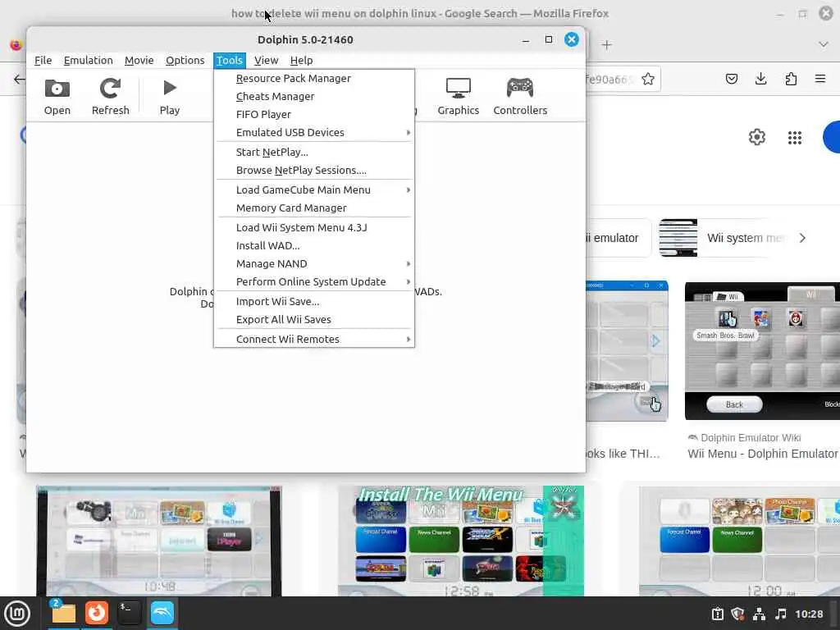Select Resource Pack Manager
840x630 pixels.
point(314,78)
